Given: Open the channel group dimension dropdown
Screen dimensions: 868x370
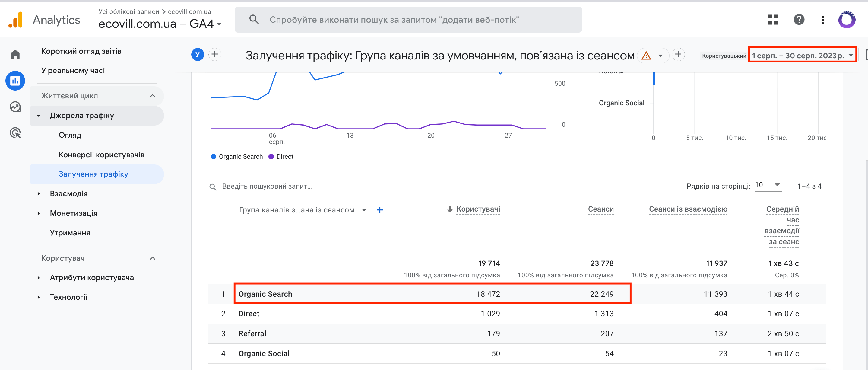Looking at the screenshot, I should click(x=303, y=210).
